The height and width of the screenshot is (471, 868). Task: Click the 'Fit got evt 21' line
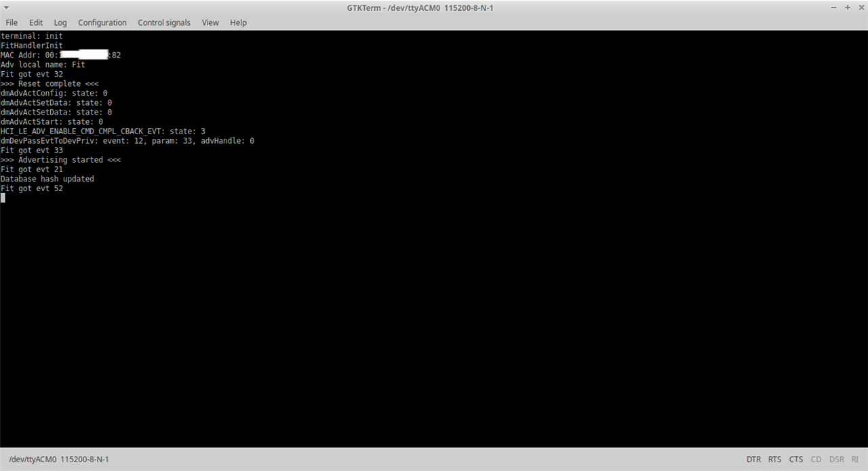(x=32, y=169)
